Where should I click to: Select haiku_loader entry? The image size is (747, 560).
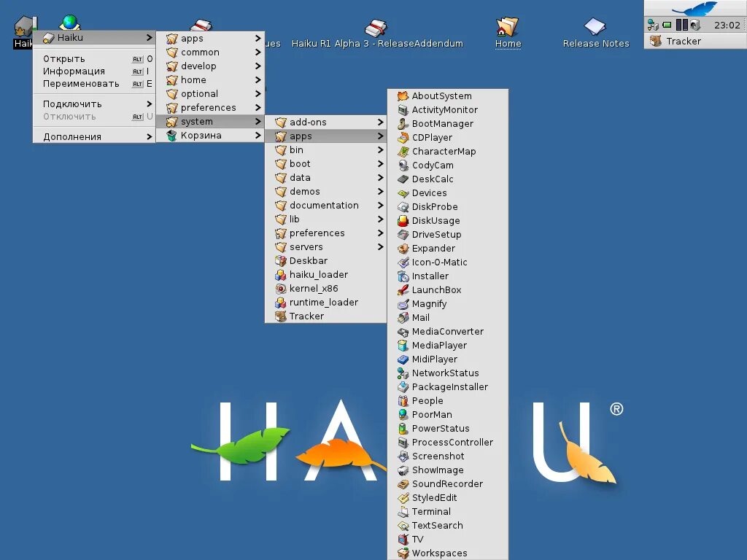click(325, 274)
